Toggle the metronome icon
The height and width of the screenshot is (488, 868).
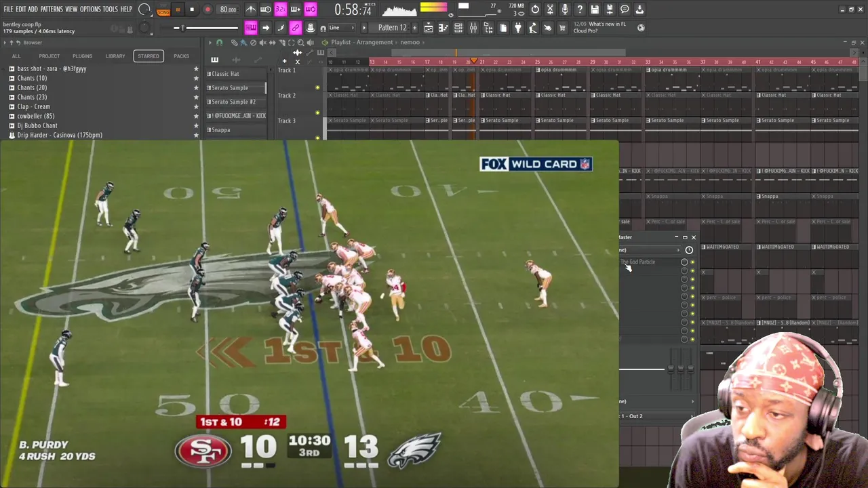coord(252,9)
